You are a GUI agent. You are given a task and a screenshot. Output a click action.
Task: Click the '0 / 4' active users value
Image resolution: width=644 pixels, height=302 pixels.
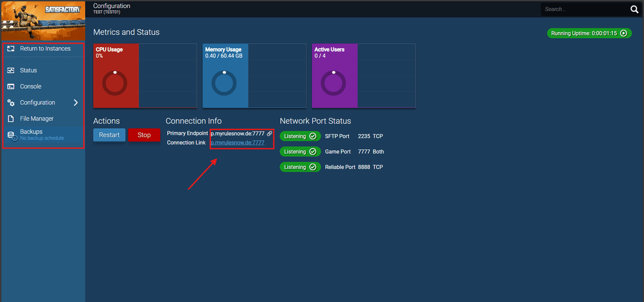coord(320,56)
